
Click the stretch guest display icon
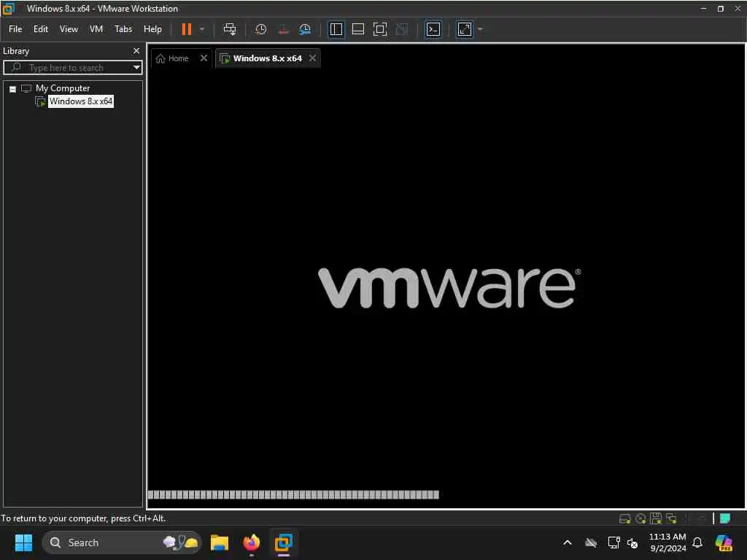click(465, 29)
